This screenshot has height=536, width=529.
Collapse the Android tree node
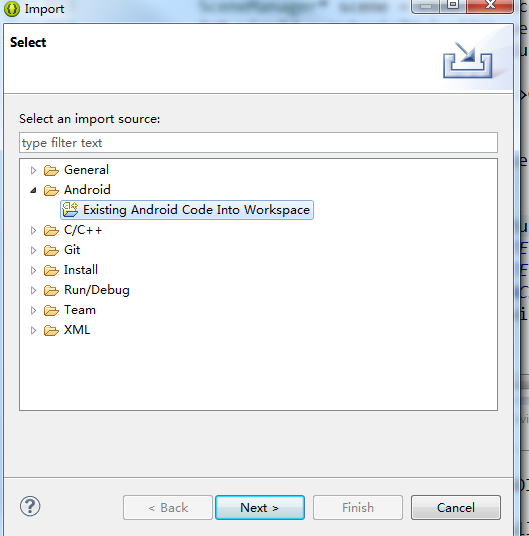point(33,190)
